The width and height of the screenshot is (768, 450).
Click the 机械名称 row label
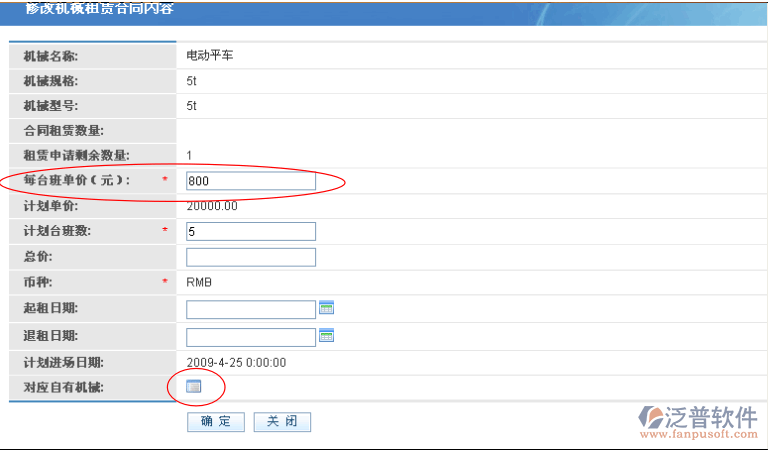coord(50,56)
